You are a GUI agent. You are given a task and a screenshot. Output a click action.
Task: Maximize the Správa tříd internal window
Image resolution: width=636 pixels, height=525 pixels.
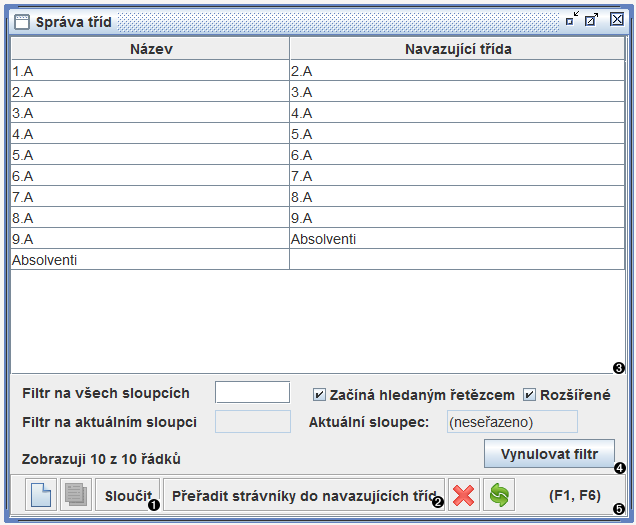click(592, 19)
